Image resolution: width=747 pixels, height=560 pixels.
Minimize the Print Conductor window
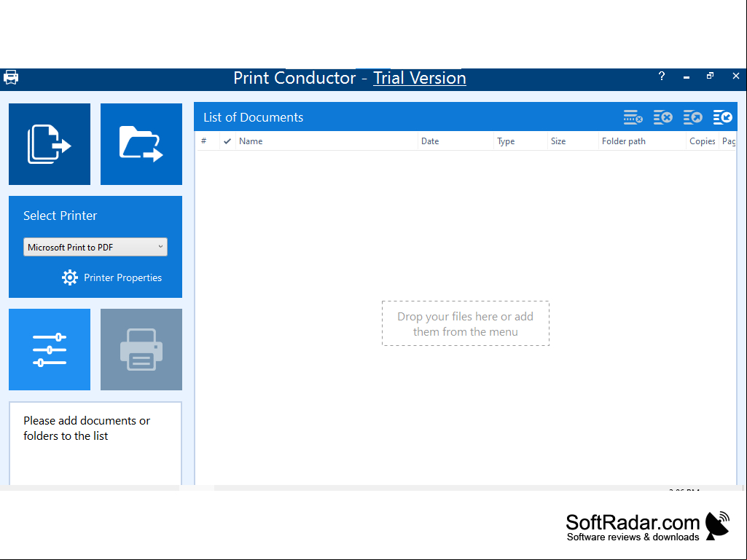687,76
